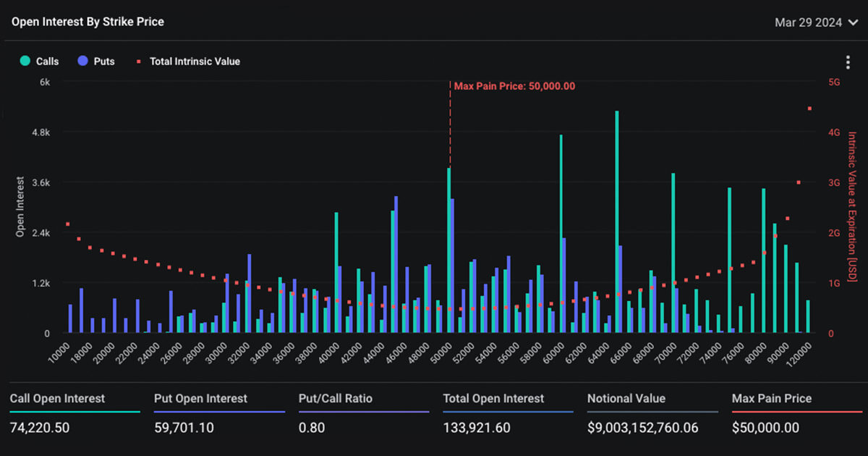Select the teal call bar at 60000 strike
This screenshot has width=868, height=456.
click(x=561, y=233)
